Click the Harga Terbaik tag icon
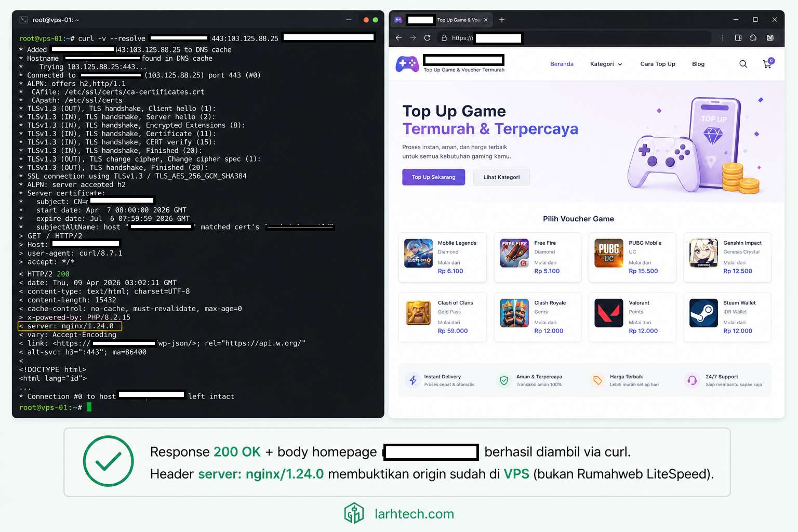798x532 pixels. pos(597,380)
